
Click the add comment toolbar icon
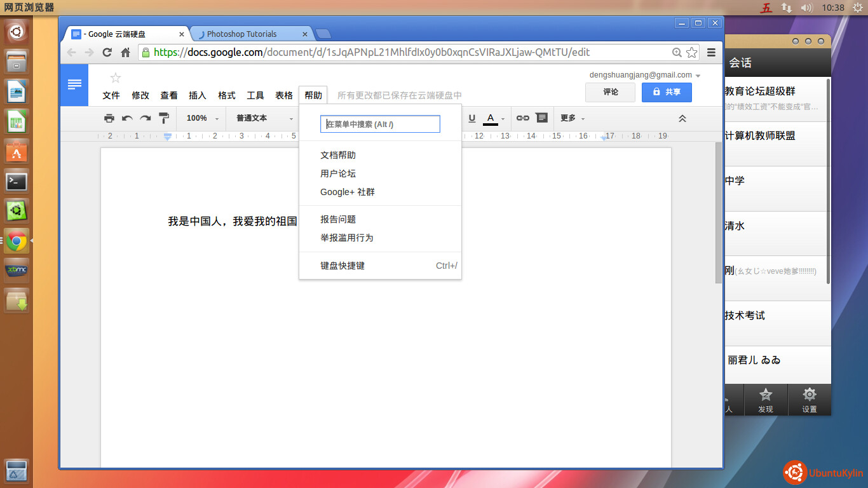(x=541, y=118)
